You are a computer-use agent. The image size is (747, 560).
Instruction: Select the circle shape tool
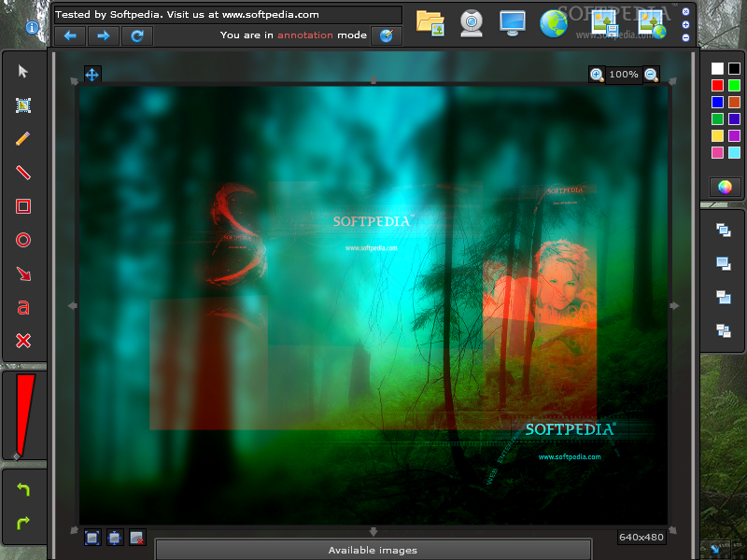pyautogui.click(x=22, y=240)
